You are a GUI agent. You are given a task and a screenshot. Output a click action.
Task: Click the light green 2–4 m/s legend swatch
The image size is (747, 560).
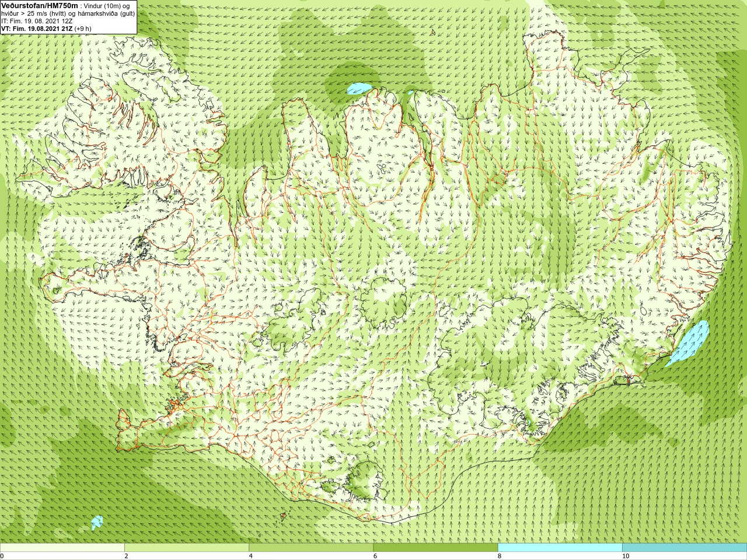186,548
